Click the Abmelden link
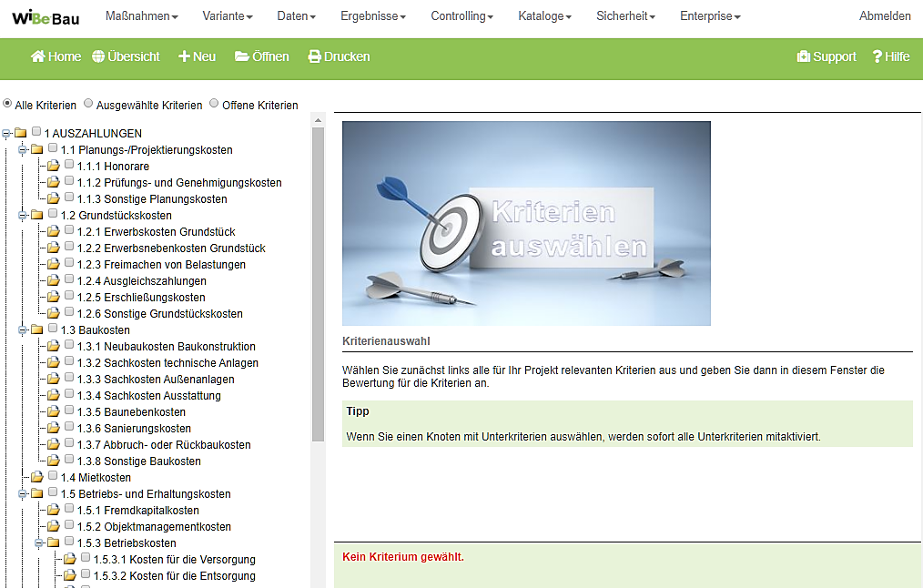 [885, 16]
